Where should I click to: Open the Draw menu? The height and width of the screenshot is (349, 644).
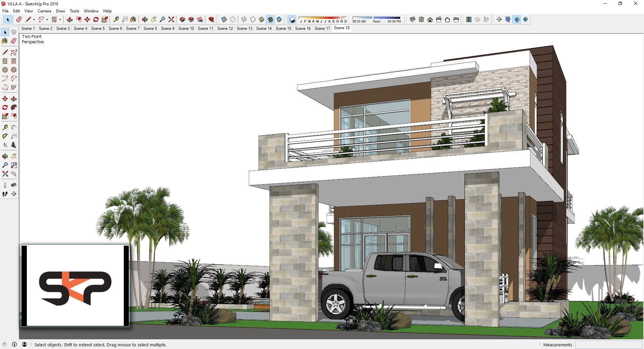60,11
